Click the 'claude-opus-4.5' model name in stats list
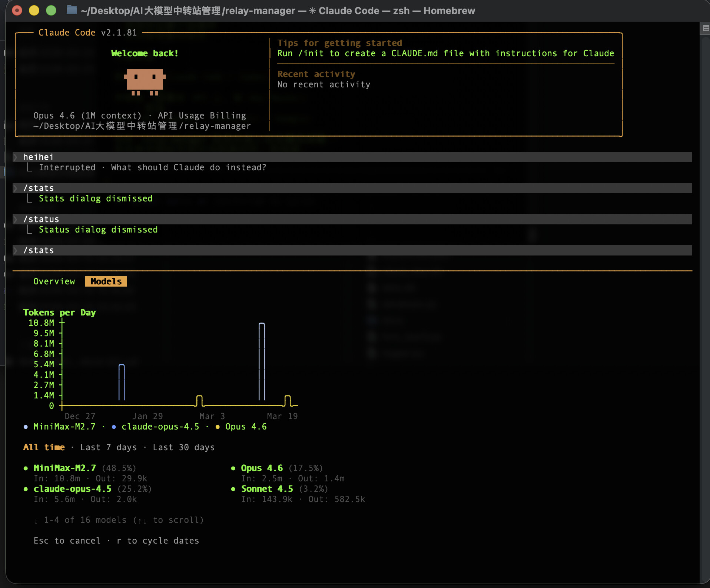710x588 pixels. point(72,489)
